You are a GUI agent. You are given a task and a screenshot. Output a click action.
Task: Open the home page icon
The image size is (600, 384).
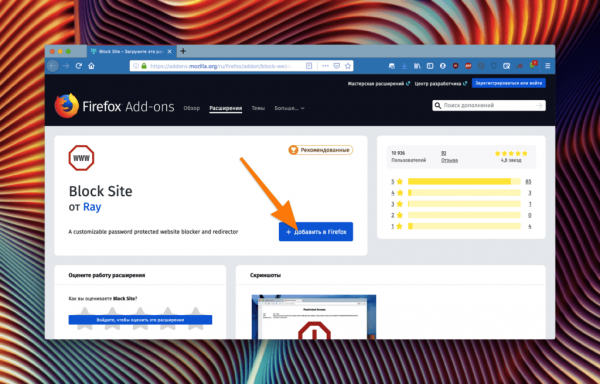[x=91, y=66]
